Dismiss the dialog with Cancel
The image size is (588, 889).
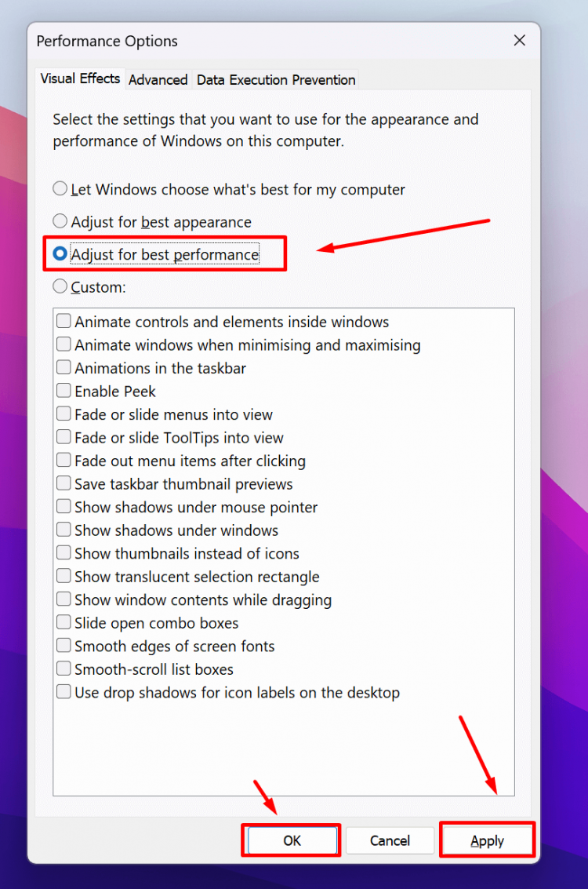(x=390, y=840)
